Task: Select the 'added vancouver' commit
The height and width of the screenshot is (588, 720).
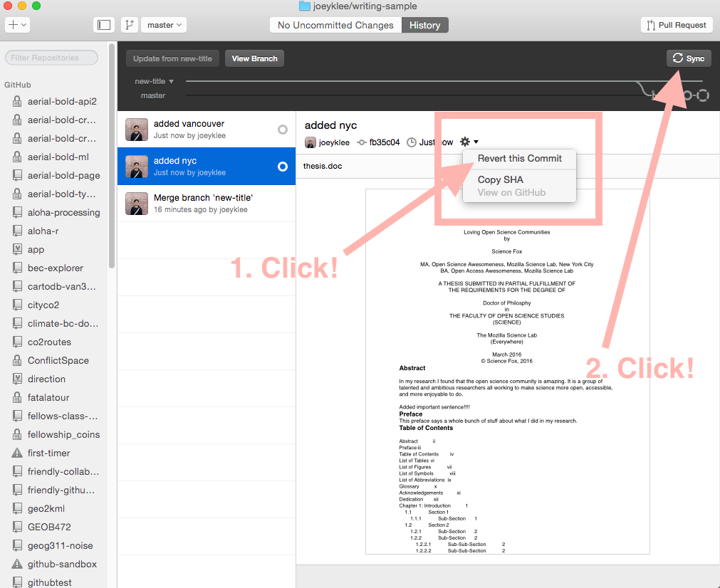Action: pos(207,129)
